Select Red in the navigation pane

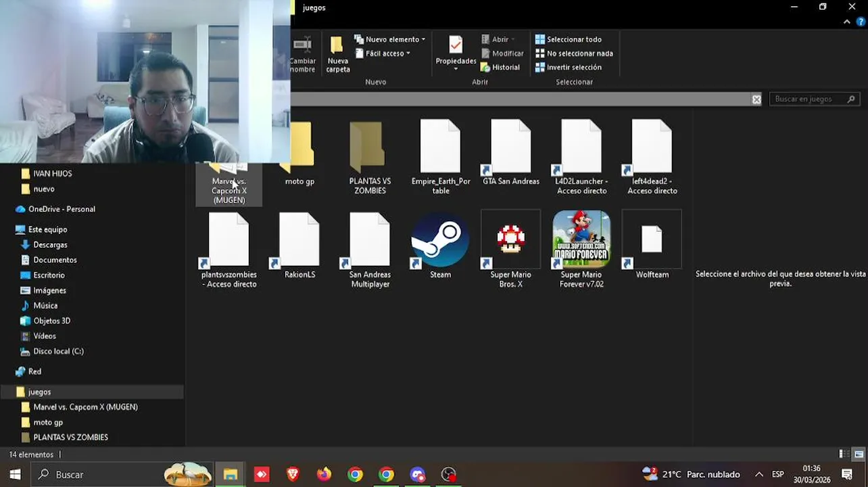point(34,372)
